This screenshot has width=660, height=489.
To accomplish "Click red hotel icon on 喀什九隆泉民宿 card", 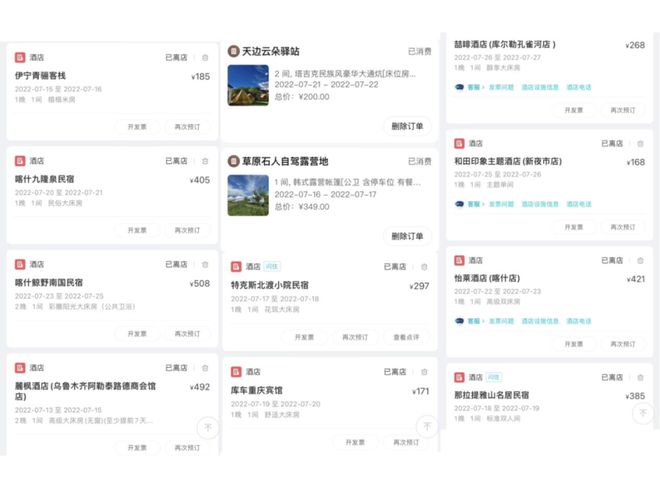I will coord(20,161).
